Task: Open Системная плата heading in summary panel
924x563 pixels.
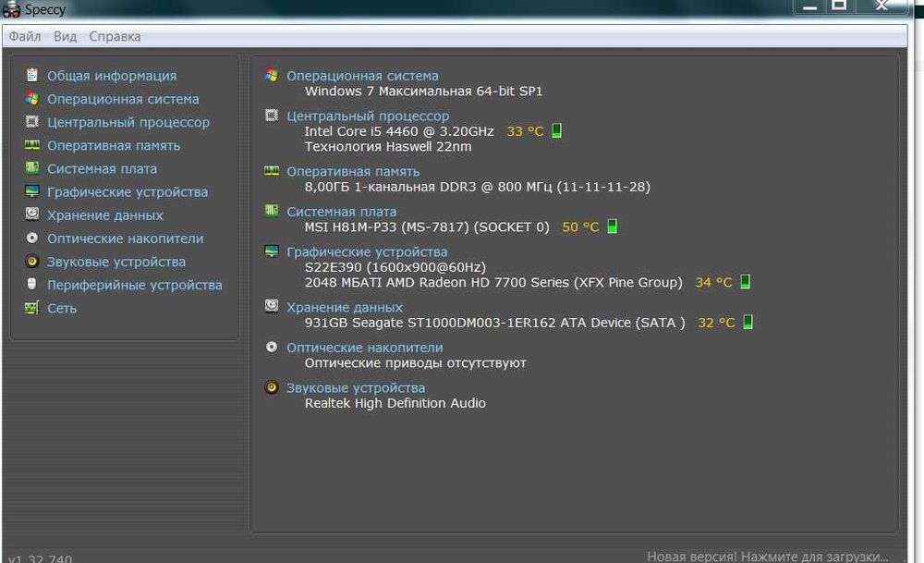Action: [x=341, y=212]
